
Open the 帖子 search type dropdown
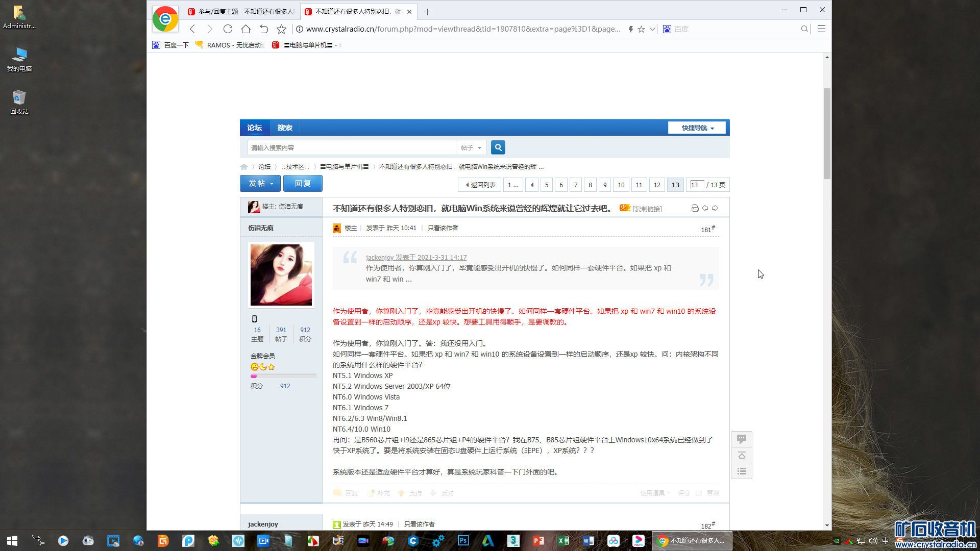point(471,147)
